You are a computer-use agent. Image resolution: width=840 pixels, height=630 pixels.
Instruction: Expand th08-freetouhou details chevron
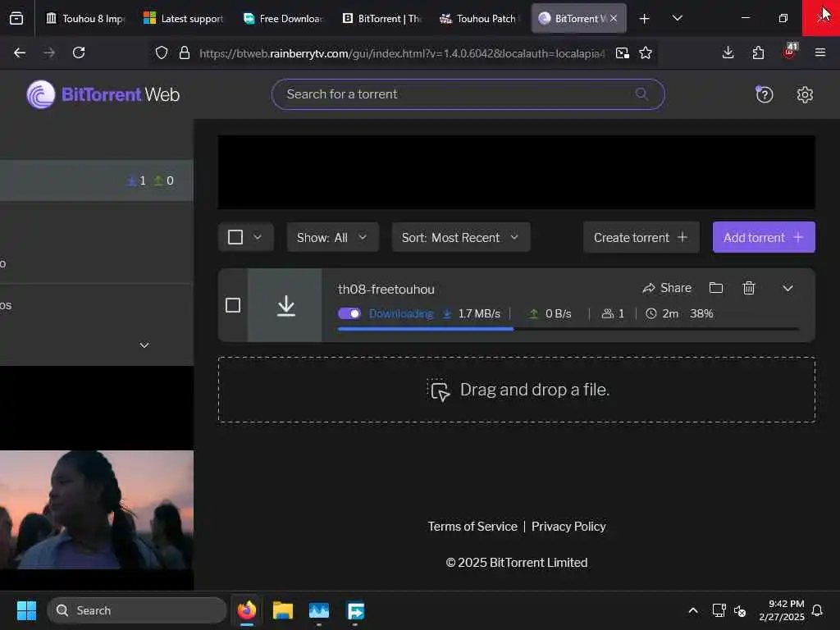coord(787,288)
